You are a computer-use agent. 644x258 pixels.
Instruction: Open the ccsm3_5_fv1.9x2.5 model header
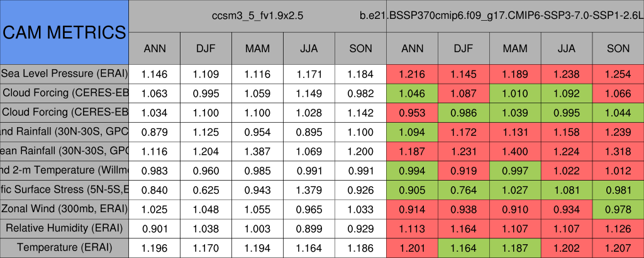click(x=258, y=15)
